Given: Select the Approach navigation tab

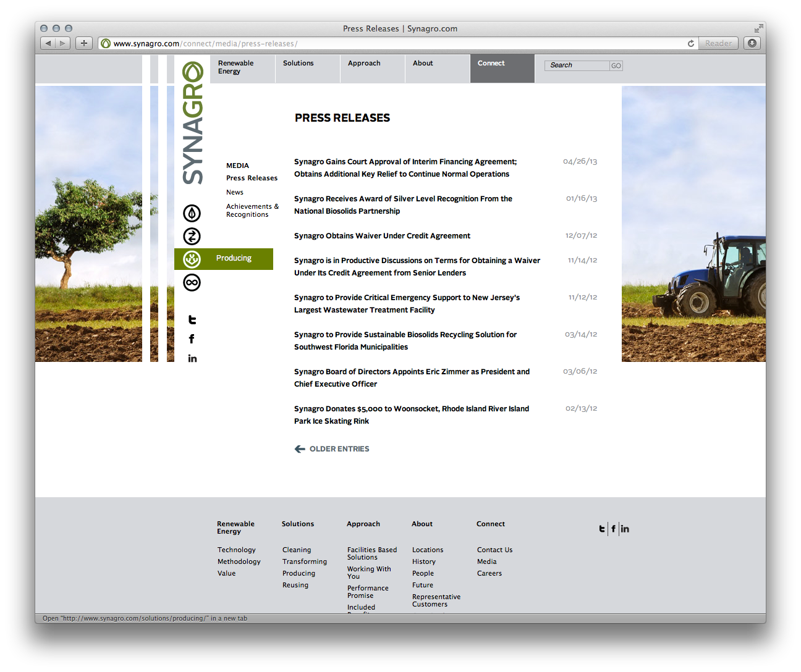Looking at the screenshot, I should [x=364, y=64].
